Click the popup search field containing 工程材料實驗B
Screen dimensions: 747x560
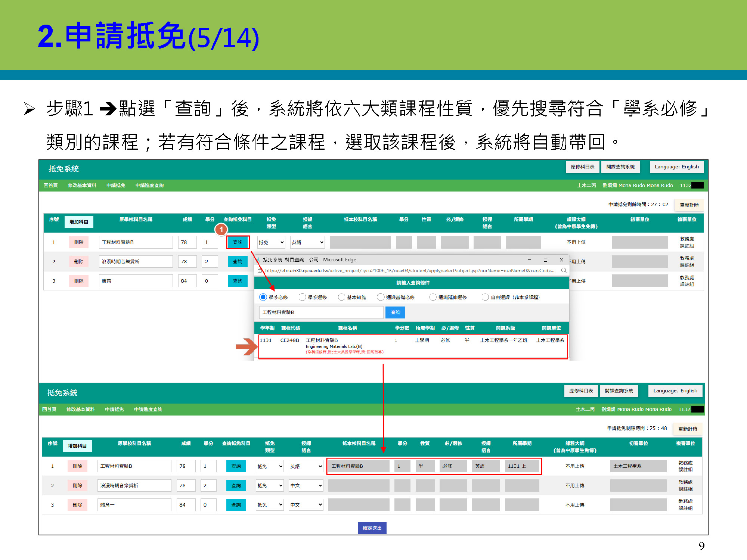321,312
